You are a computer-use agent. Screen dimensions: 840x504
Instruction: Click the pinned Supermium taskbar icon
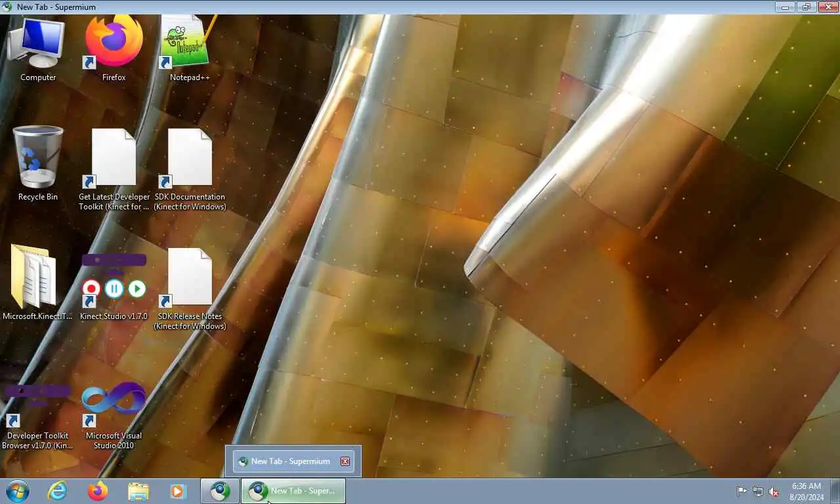tap(220, 491)
